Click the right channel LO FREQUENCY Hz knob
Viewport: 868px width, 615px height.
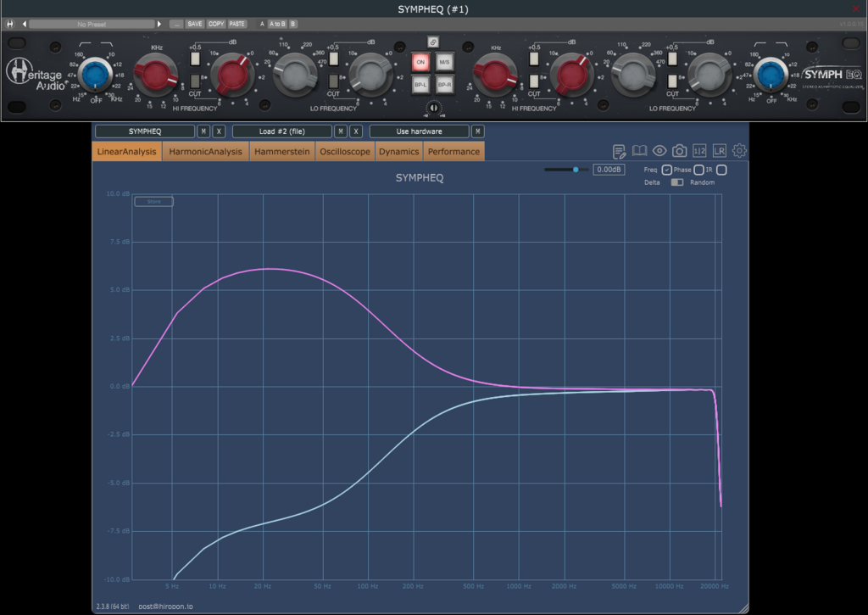[x=634, y=75]
